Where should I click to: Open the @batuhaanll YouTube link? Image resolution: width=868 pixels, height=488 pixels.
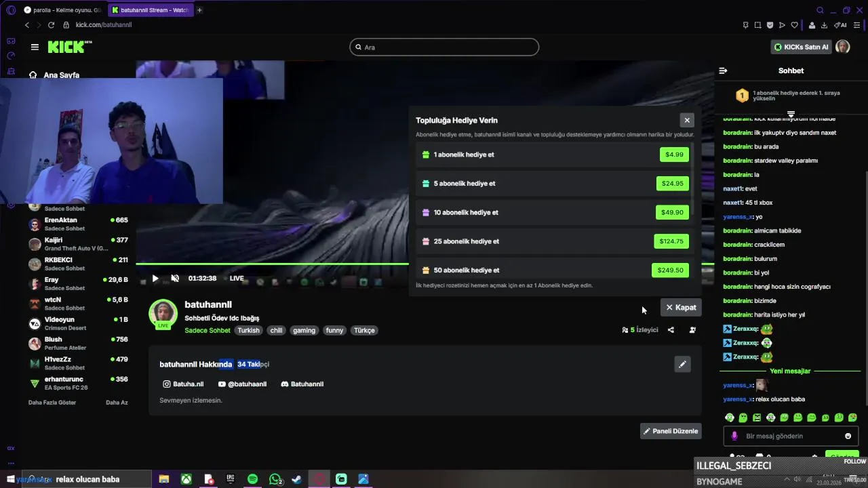click(242, 384)
